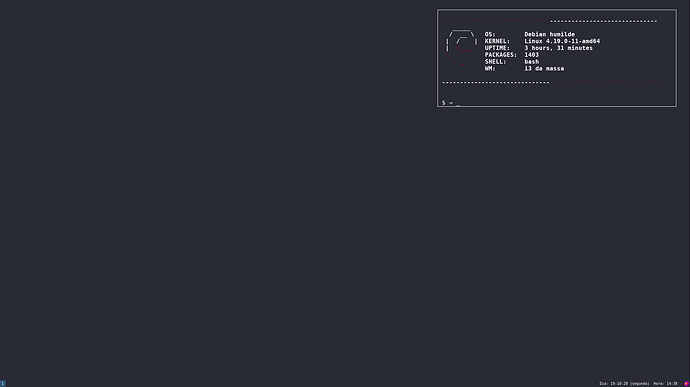
Task: Click the 'KERNEL:' label in terminal
Action: coord(497,41)
